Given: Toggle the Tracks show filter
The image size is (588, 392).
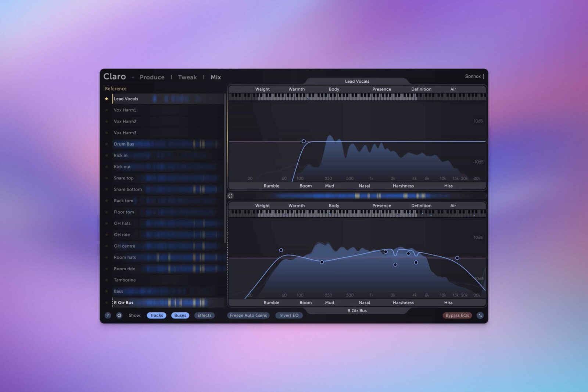Looking at the screenshot, I should click(x=156, y=316).
